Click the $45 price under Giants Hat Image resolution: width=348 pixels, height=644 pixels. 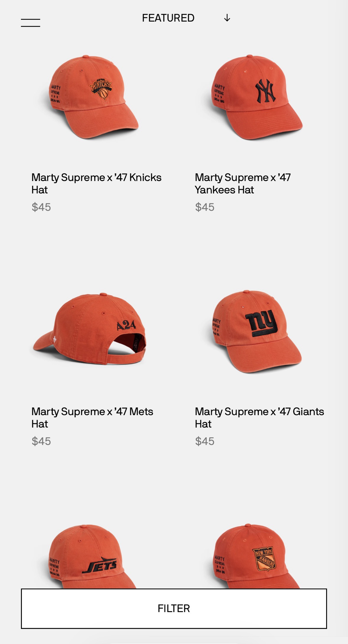(x=205, y=441)
